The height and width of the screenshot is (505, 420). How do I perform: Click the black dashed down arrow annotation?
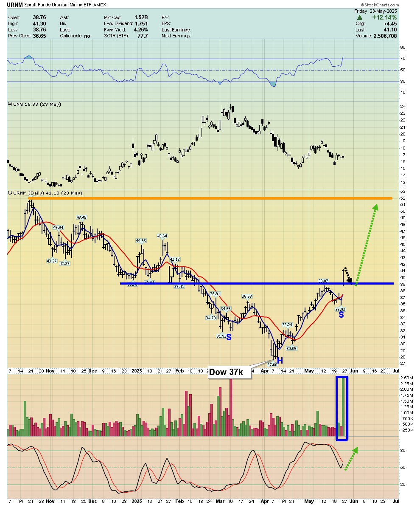pyautogui.click(x=348, y=275)
